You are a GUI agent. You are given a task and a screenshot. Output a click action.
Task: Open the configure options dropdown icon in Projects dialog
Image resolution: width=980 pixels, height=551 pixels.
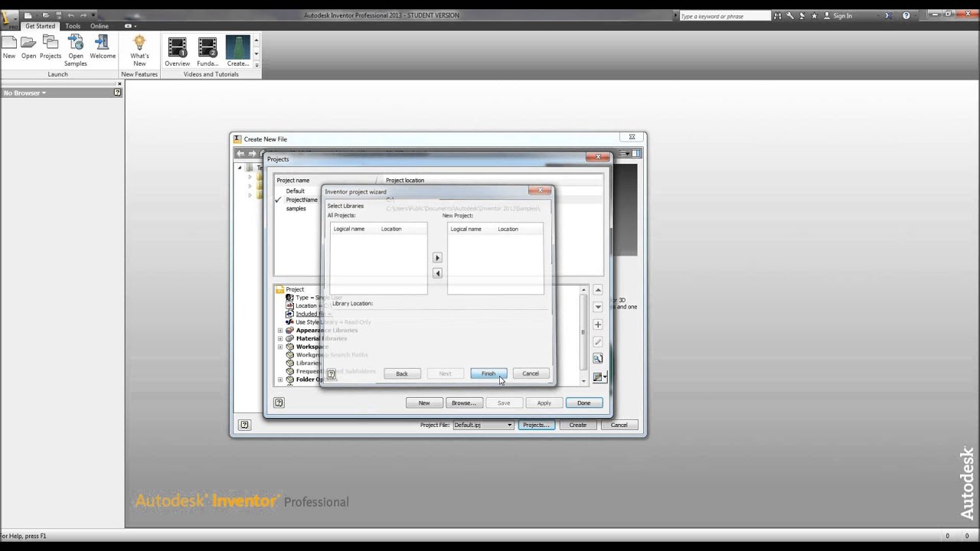pos(599,377)
